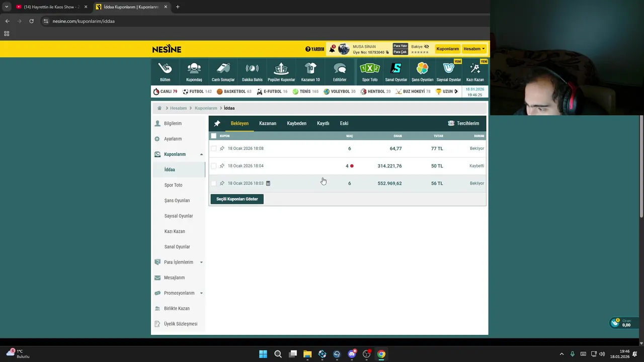Expand Para İşlemlerim sidebar section
Viewport: 644px width, 362px height.
(x=201, y=262)
